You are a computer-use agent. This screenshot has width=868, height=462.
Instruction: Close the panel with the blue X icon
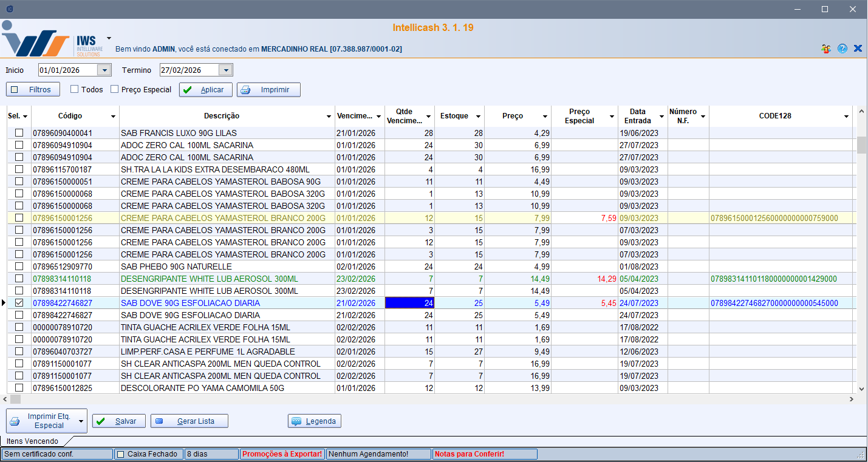[x=858, y=49]
